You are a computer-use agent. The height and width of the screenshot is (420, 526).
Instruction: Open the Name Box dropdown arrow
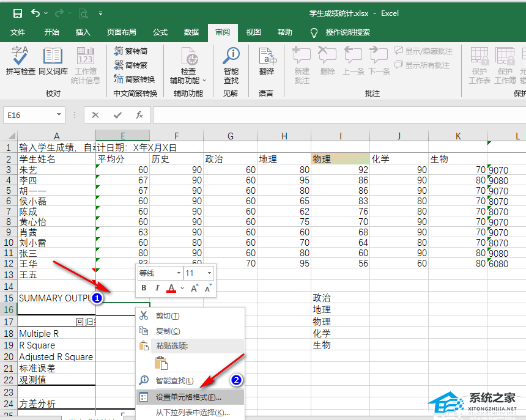(x=59, y=115)
